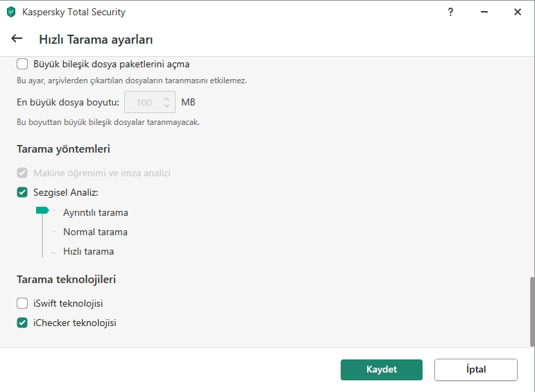Select Ayrıntılı tarama level label
Image resolution: width=535 pixels, height=392 pixels.
coord(96,212)
